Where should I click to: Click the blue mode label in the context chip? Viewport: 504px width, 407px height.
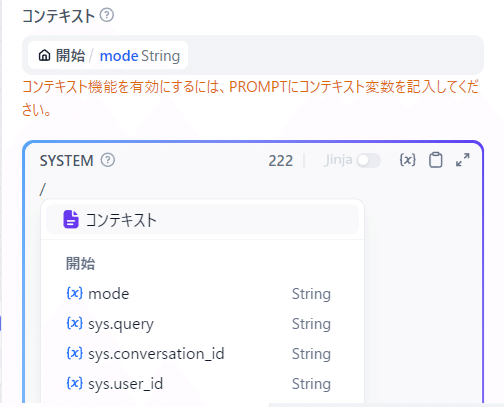[119, 56]
